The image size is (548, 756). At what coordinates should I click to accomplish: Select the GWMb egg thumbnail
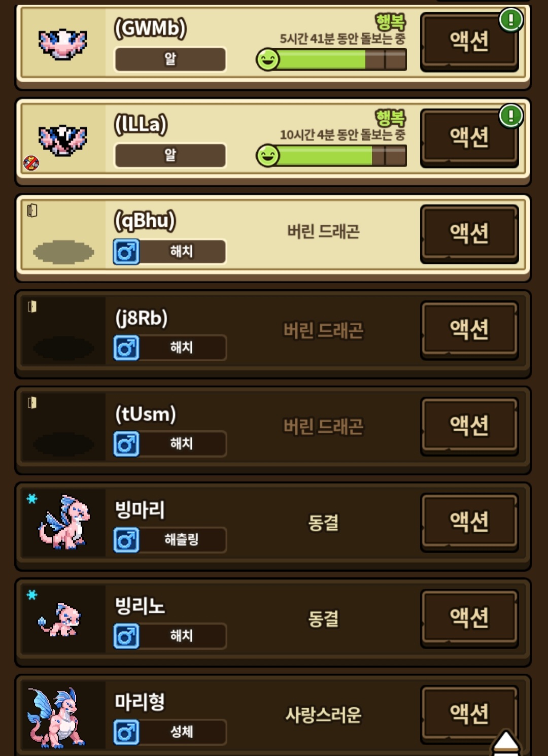point(63,44)
